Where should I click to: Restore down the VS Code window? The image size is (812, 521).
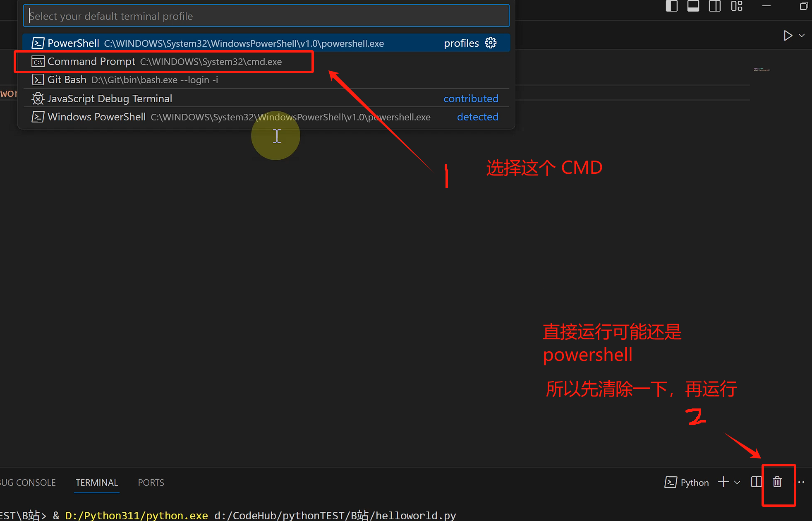tap(804, 6)
